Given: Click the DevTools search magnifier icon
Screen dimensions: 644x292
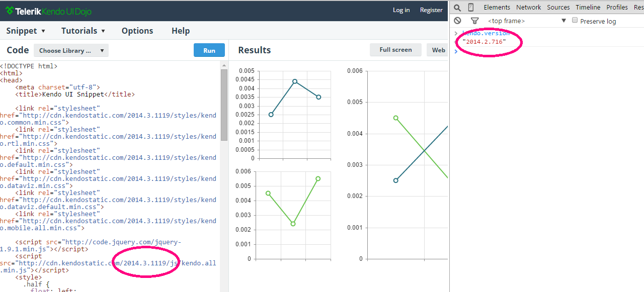Looking at the screenshot, I should [x=457, y=8].
